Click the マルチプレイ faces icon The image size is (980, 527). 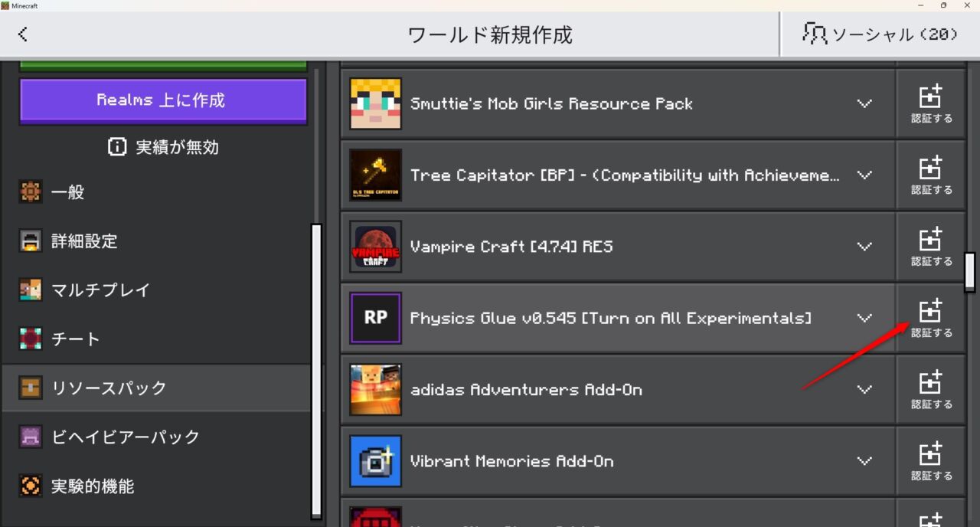pos(31,290)
